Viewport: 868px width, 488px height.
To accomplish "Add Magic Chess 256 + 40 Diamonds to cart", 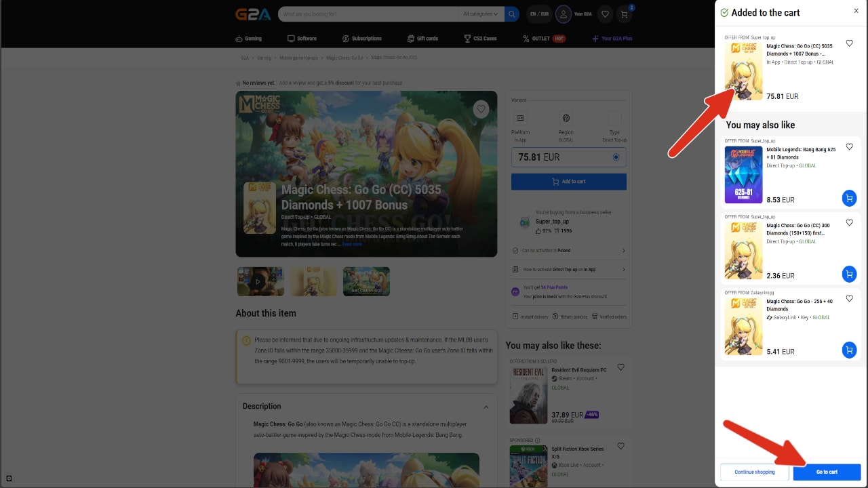I will pyautogui.click(x=848, y=350).
